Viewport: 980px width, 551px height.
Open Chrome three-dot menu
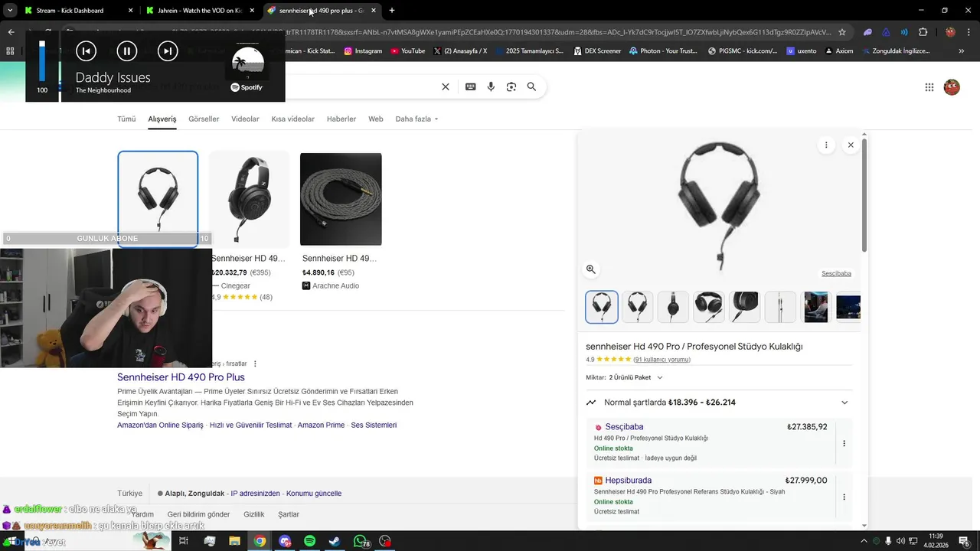[x=969, y=32]
